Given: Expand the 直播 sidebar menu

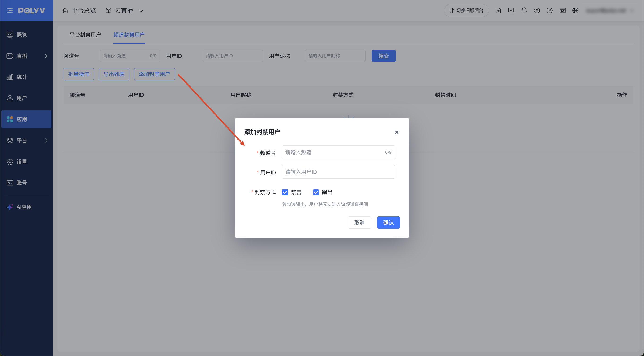Looking at the screenshot, I should (26, 56).
